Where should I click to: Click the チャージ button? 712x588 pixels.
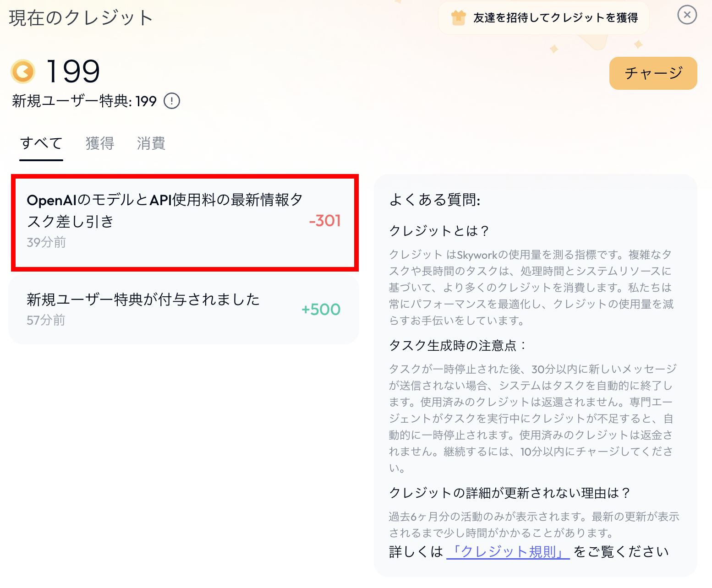(653, 73)
